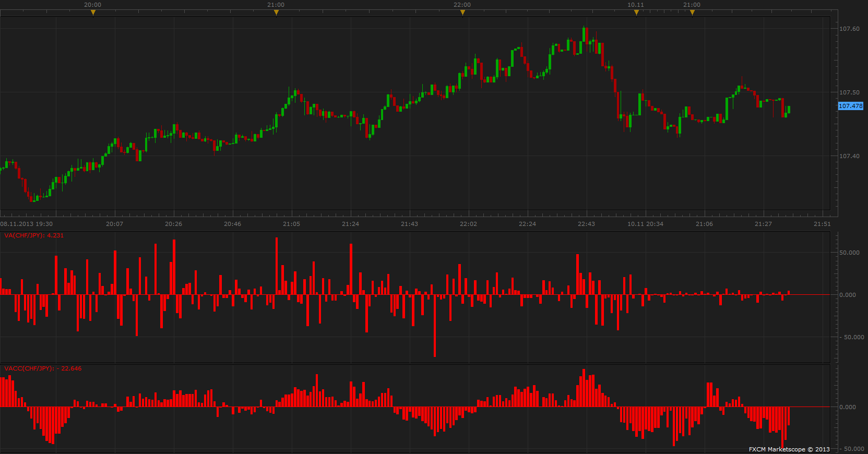Screen dimensions: 868x454
Task: Click the triangle marker under 22:00
Action: pyautogui.click(x=462, y=13)
